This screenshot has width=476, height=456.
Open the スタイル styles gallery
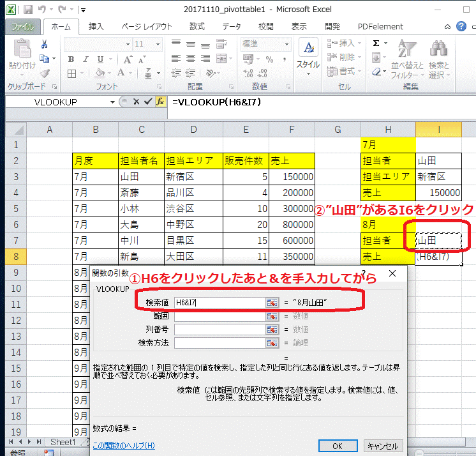click(308, 56)
